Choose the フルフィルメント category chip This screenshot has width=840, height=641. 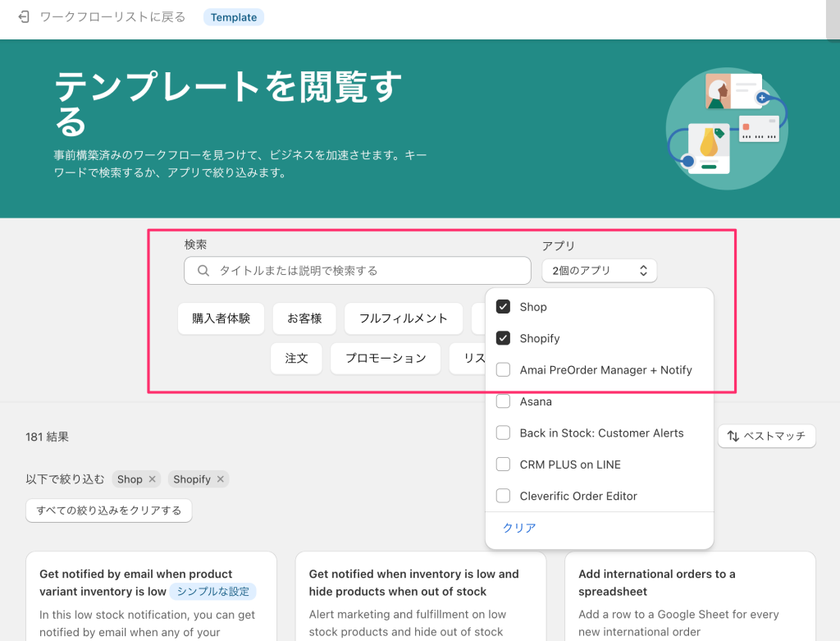(x=403, y=318)
